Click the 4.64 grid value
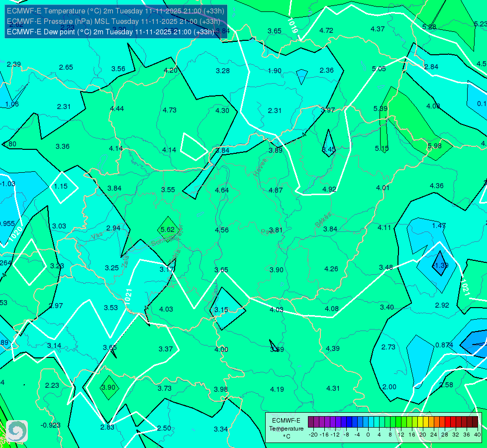 (x=222, y=190)
